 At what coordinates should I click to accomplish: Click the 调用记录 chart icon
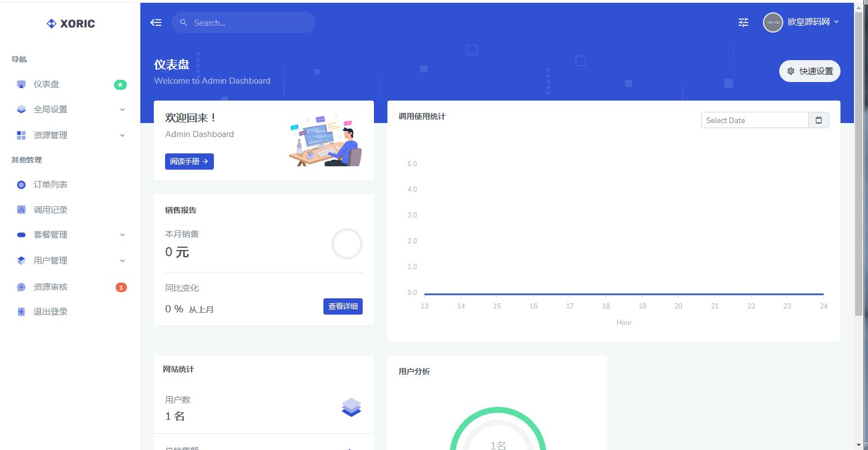pos(21,210)
